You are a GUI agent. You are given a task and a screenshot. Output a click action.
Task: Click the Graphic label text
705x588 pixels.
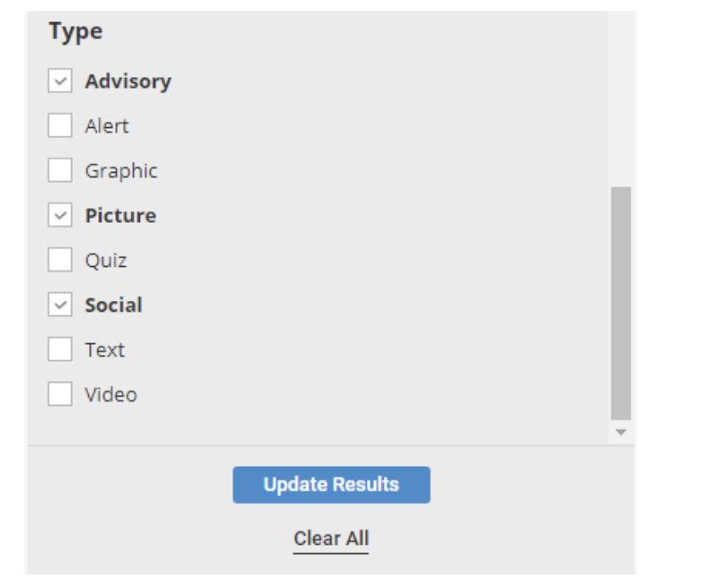point(121,171)
